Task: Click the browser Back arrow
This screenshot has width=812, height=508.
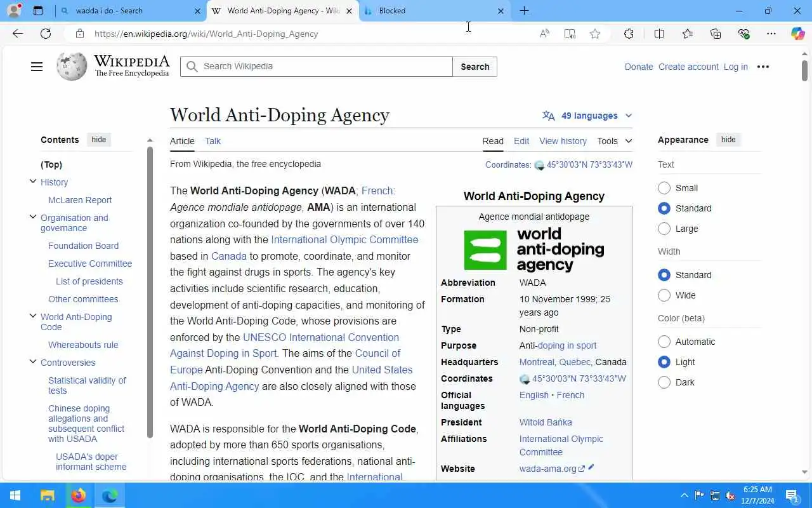Action: 18,34
